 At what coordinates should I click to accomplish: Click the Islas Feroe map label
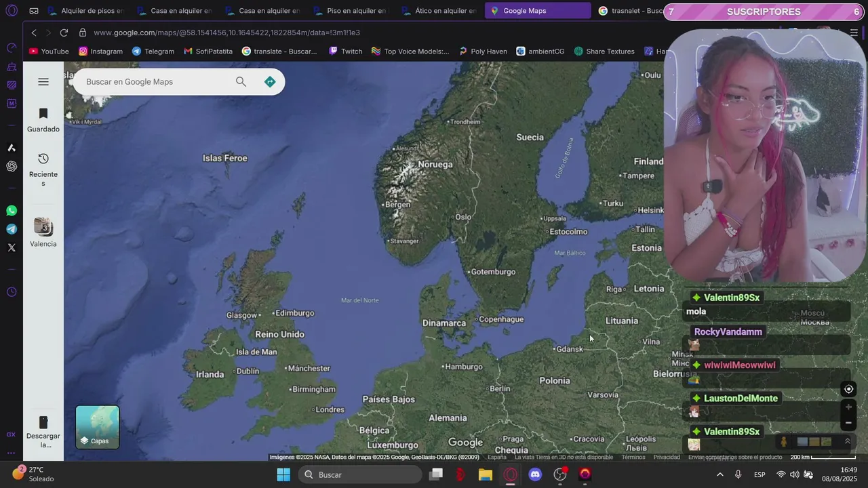(x=225, y=158)
